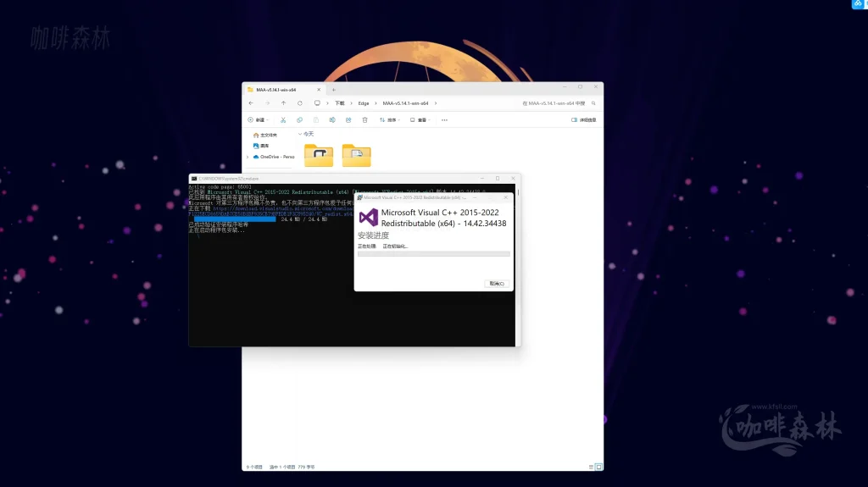The width and height of the screenshot is (868, 487).
Task: Click the 下载 breadcrumb in address bar
Action: click(x=340, y=103)
